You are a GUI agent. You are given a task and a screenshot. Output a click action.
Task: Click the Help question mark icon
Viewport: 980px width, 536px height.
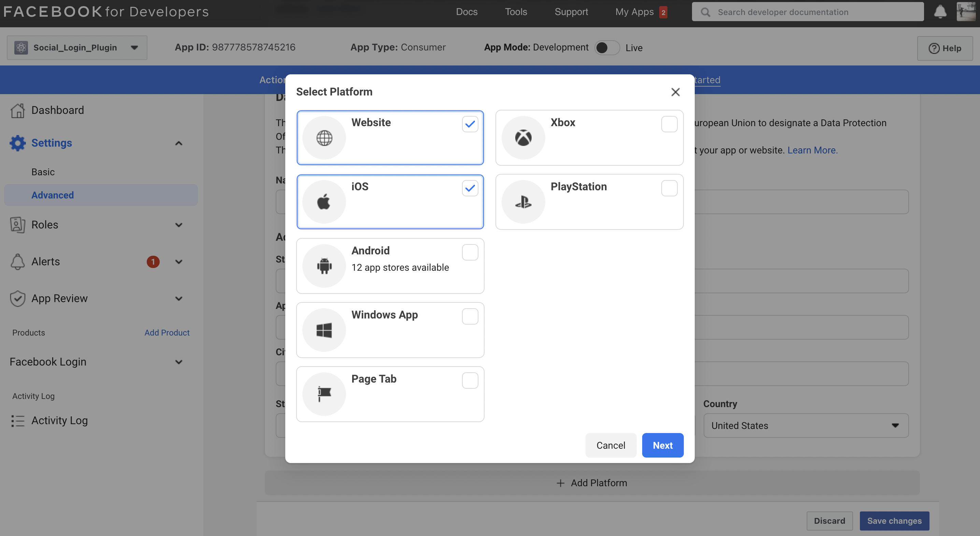pyautogui.click(x=934, y=48)
